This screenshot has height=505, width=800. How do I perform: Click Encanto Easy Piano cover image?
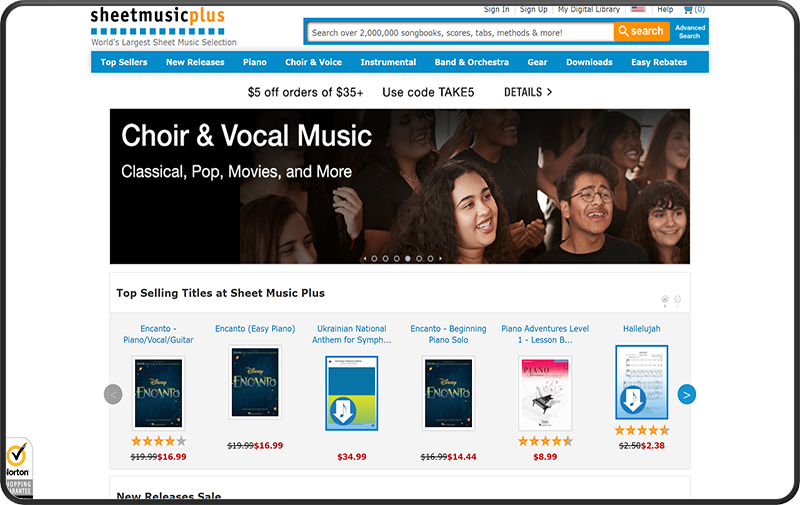[x=255, y=382]
